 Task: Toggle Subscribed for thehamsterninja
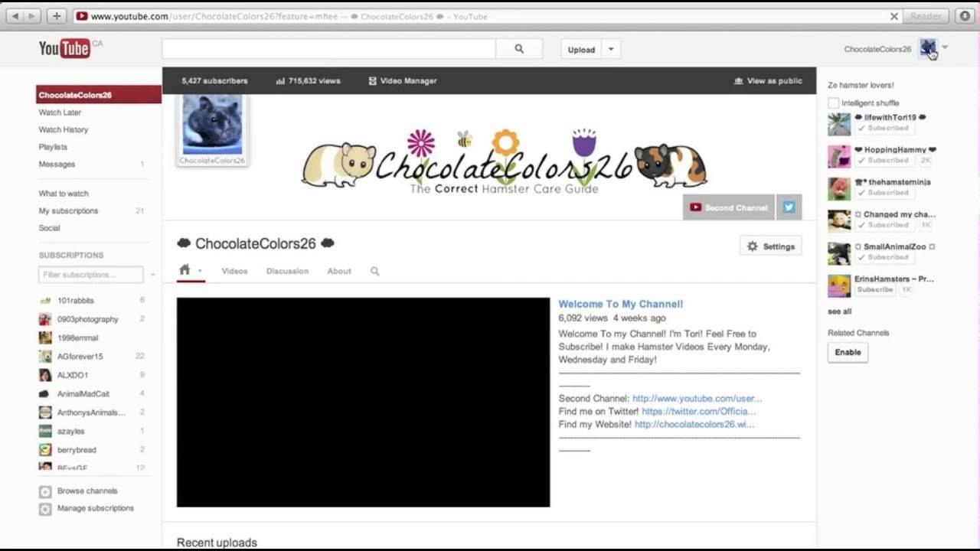click(x=883, y=193)
